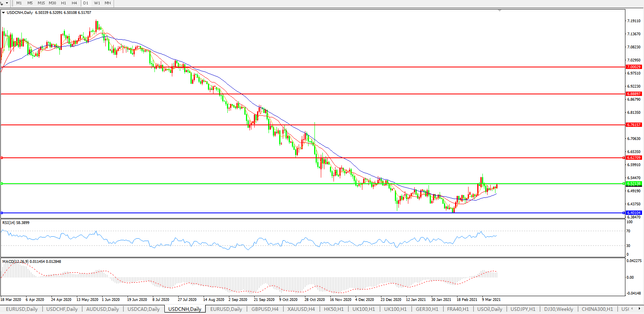Viewport: 644px width, 314px height.
Task: Click left handle of the green horizontal line
Action: coord(2,184)
